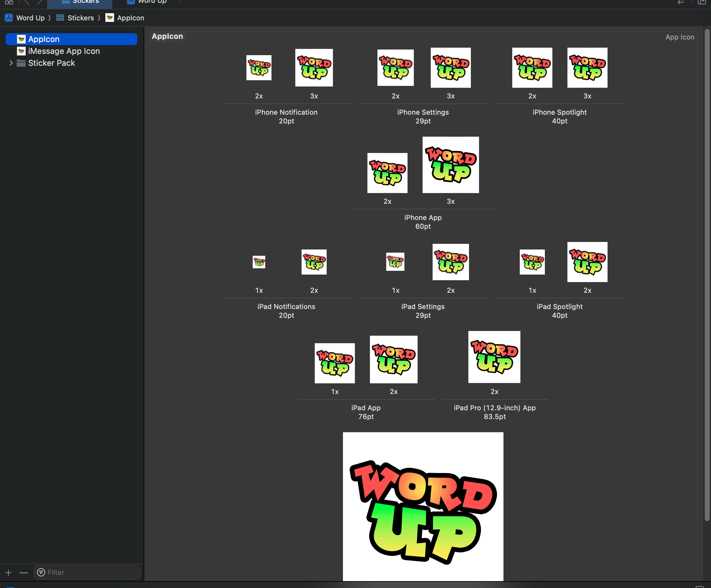This screenshot has width=711, height=588.
Task: Select the iPad Notifications 1x image well
Action: click(259, 262)
